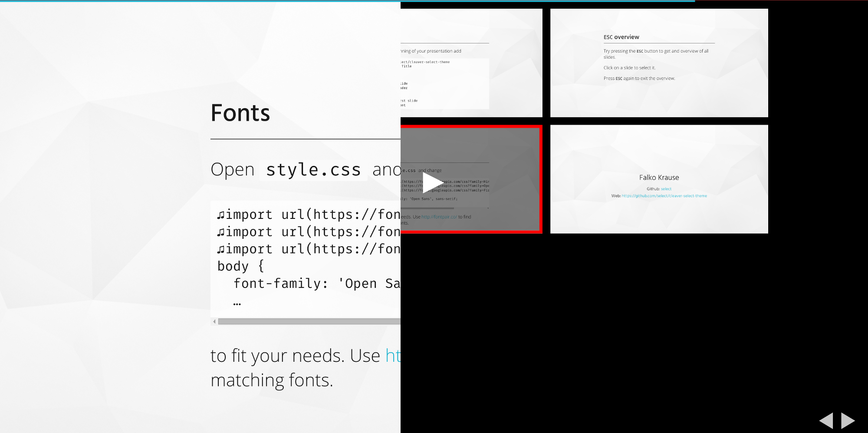Open the fontpair.co link in the Fonts thumbnail
The height and width of the screenshot is (433, 868).
click(439, 217)
